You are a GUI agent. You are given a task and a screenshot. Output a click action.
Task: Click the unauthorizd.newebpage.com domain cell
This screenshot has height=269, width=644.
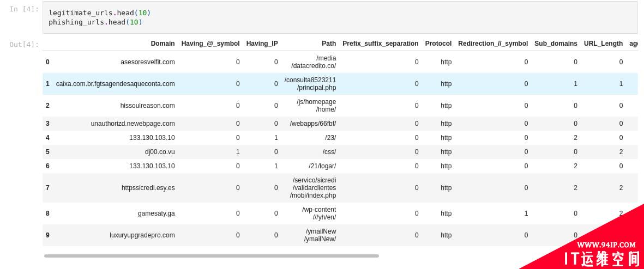coord(133,124)
